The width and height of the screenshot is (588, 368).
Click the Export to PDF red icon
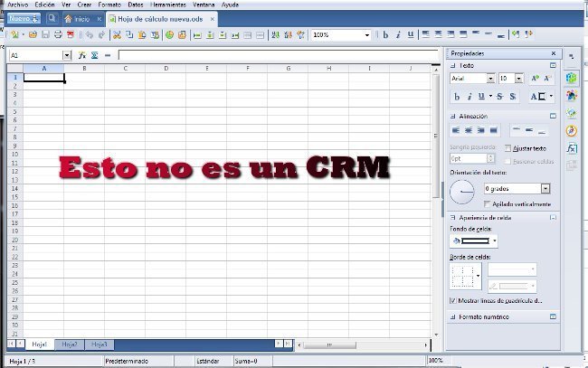(x=71, y=35)
